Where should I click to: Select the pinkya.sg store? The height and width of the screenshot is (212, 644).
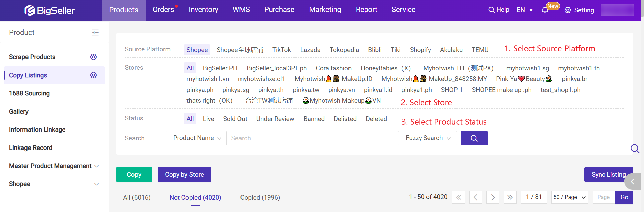pos(236,90)
